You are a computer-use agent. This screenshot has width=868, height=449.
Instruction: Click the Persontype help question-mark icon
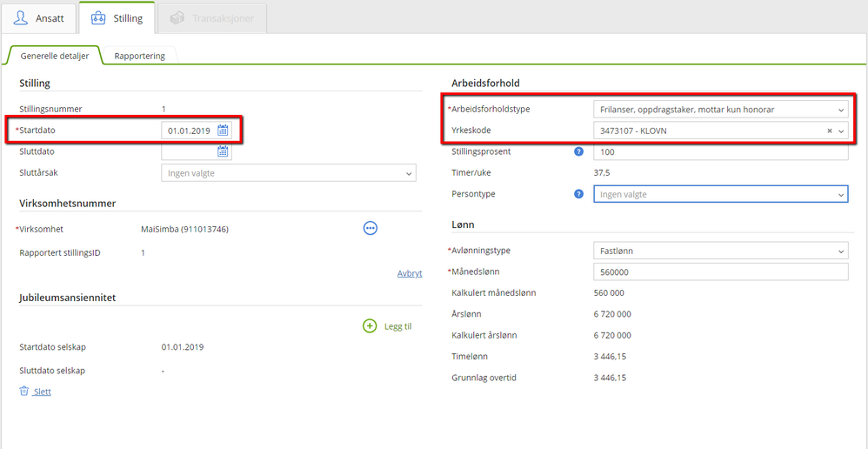tap(579, 194)
